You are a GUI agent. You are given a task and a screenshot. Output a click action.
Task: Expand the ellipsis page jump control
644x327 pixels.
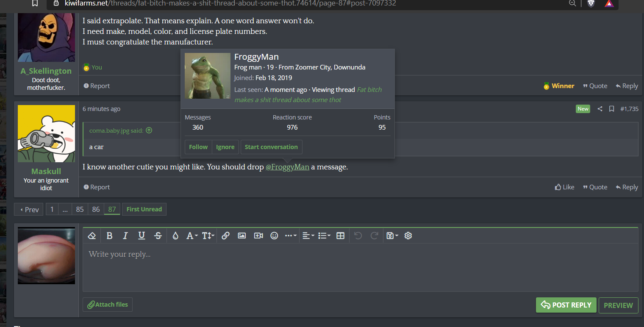65,209
